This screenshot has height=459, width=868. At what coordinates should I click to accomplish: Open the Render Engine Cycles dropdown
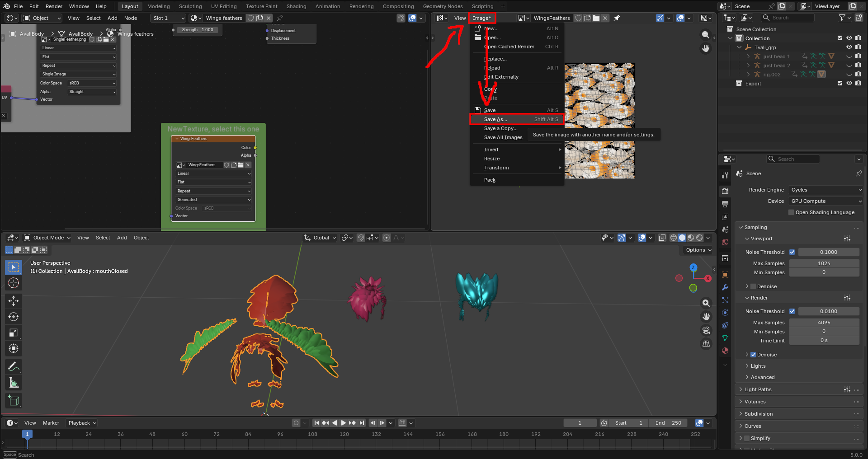tap(826, 190)
